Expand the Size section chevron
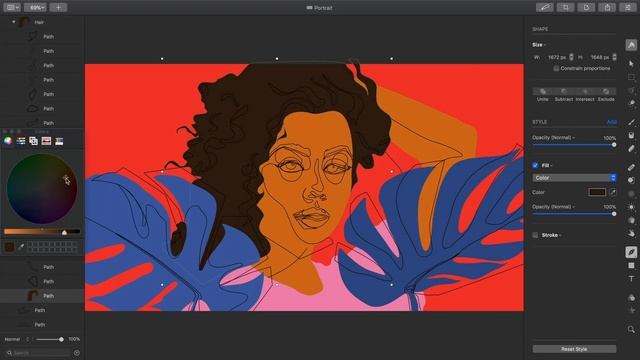Screen dimensions: 640x360 (x=544, y=45)
